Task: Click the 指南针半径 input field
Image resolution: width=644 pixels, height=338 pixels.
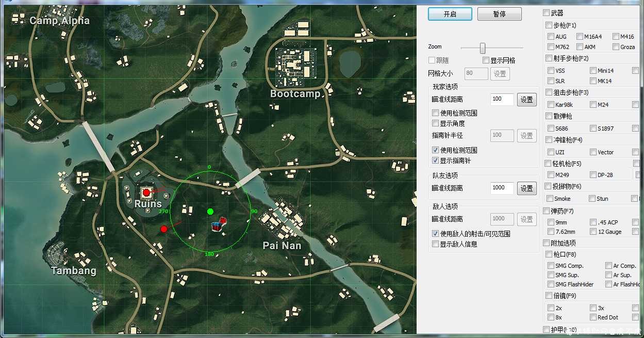Action: (502, 136)
